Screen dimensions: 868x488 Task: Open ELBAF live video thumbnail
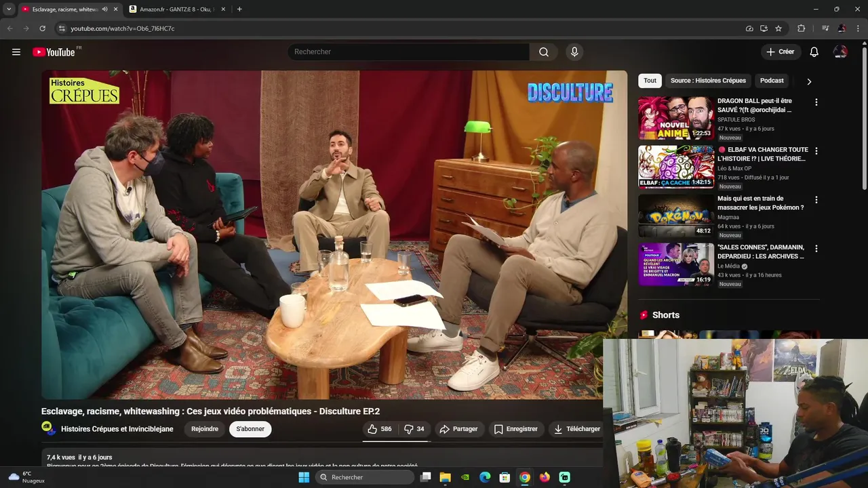pyautogui.click(x=676, y=167)
